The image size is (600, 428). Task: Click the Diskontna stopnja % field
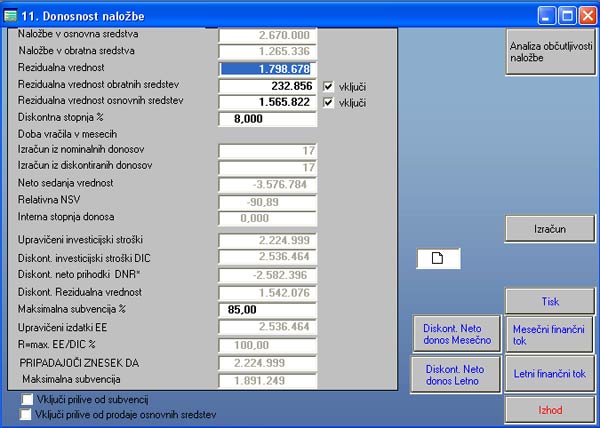click(267, 119)
